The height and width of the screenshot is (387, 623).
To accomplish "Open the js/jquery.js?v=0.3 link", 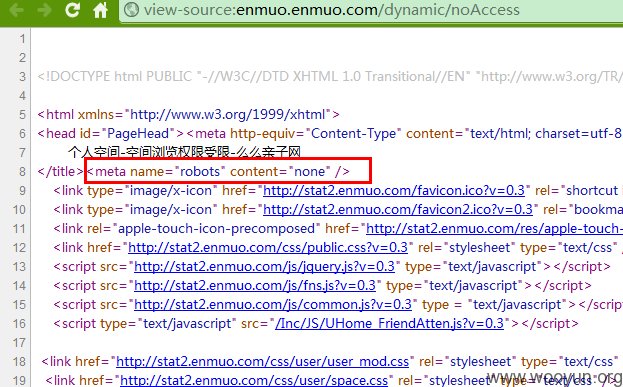I will tap(264, 267).
